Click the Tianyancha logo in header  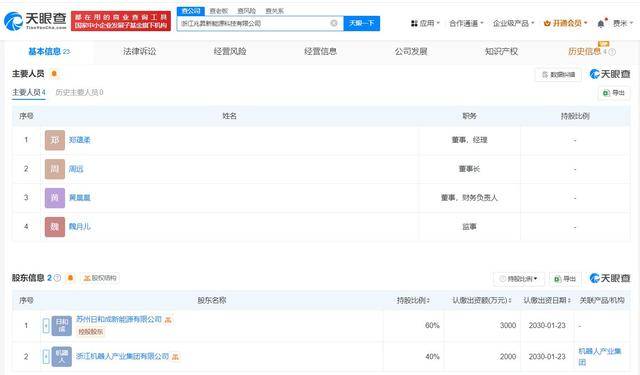[x=35, y=20]
